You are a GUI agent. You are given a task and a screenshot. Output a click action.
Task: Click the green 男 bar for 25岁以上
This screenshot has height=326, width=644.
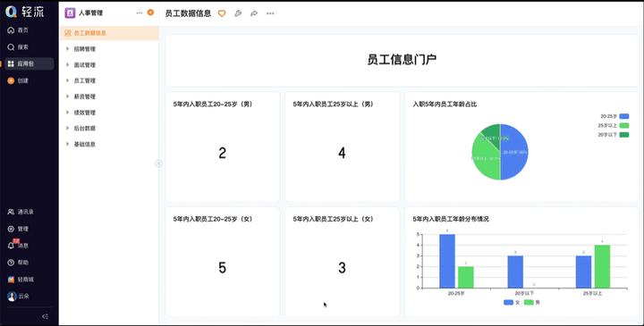[x=602, y=266]
